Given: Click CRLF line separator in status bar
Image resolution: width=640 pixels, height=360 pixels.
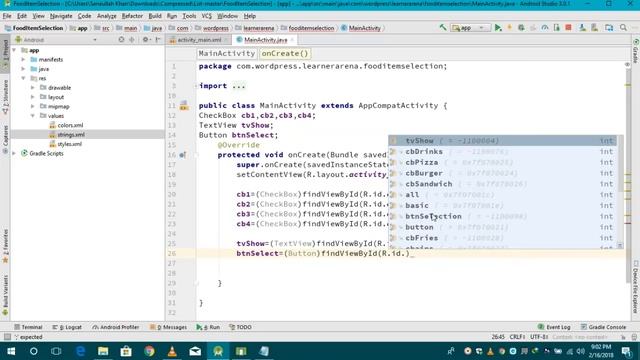Looking at the screenshot, I should pos(517,337).
